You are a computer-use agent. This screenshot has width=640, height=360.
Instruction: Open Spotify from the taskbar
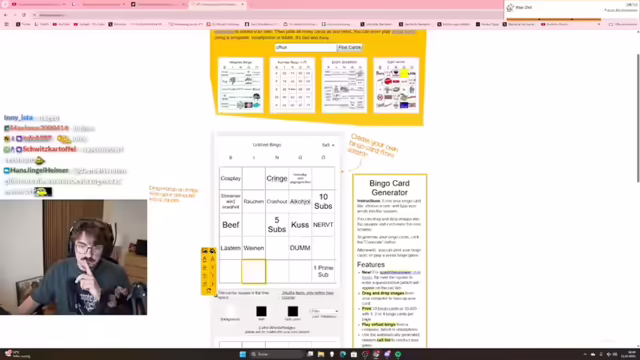398,354
